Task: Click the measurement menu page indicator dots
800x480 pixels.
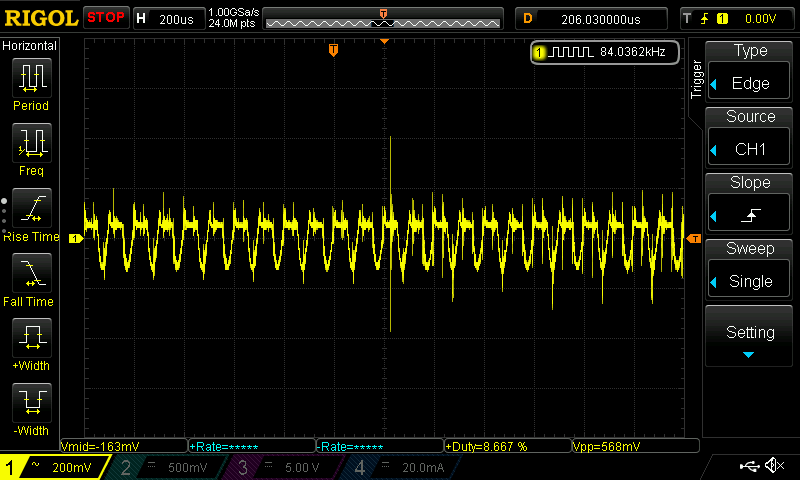Action: coord(4,216)
